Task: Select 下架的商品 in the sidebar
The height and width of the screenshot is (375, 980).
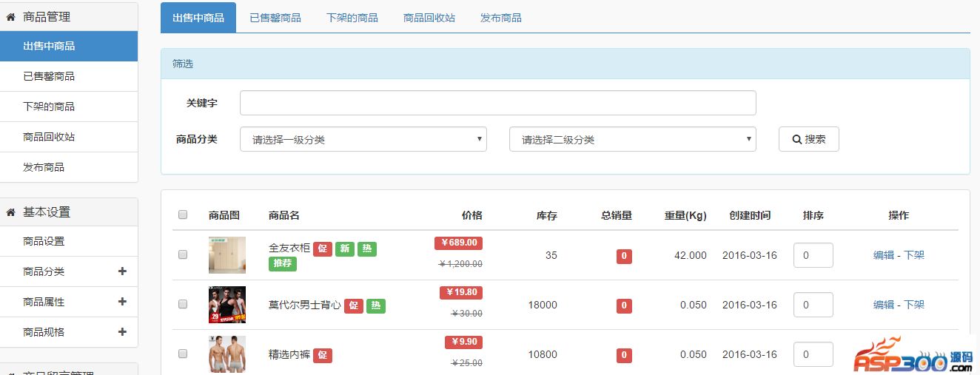Action: [x=69, y=107]
